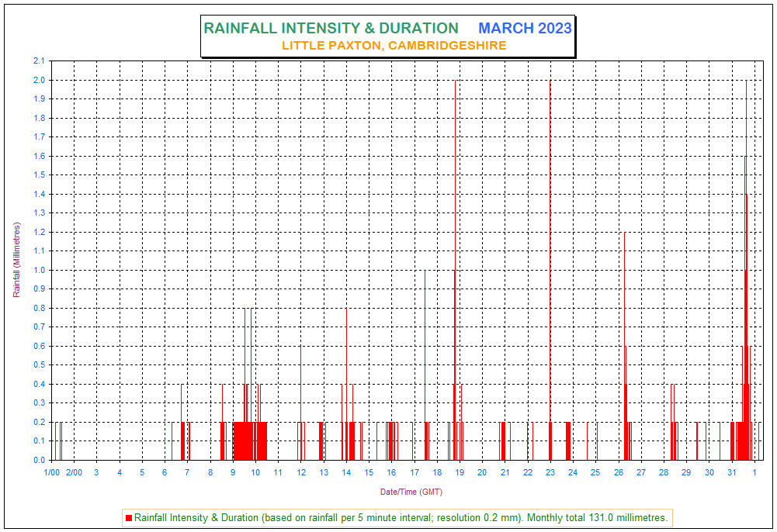
Task: Click the y-axis value 2.0
Action: tap(39, 80)
